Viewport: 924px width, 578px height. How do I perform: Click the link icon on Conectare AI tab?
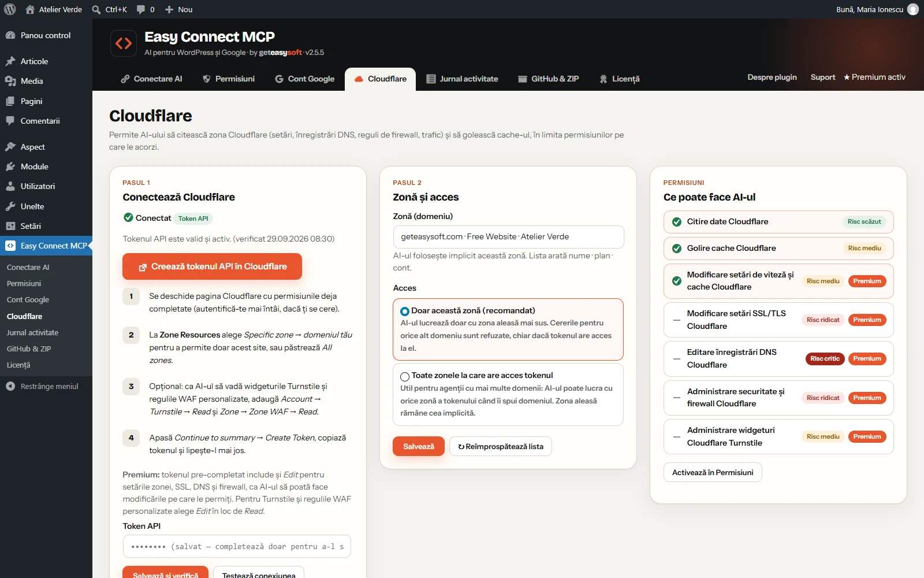tap(125, 79)
